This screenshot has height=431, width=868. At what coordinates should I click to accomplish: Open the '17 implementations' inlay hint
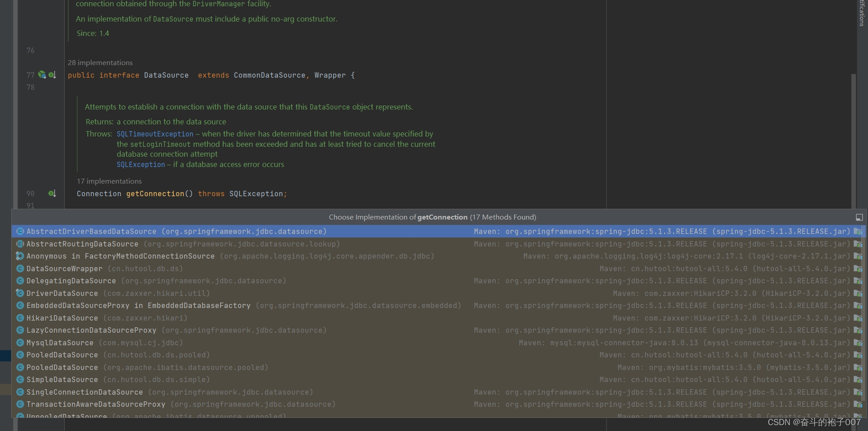109,181
